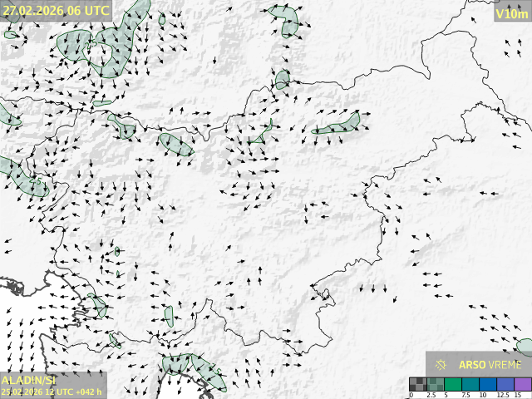Click the V10m parameter label

tap(510, 13)
